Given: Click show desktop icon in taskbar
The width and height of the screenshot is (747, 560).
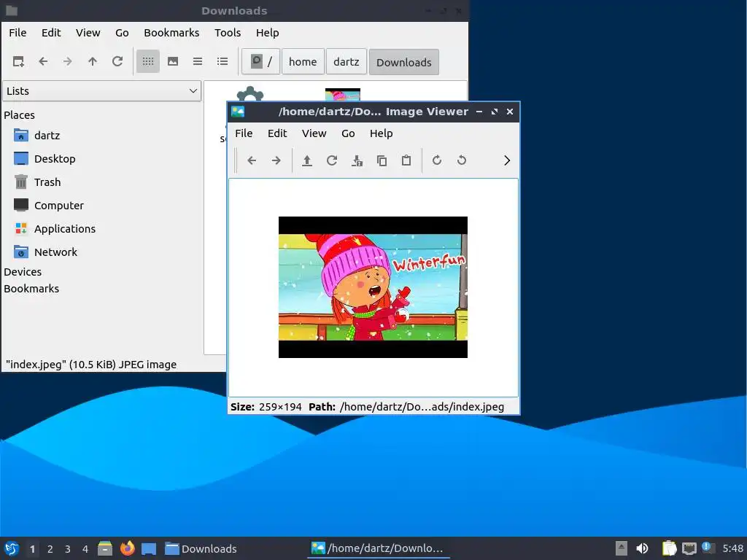Looking at the screenshot, I should pyautogui.click(x=149, y=548).
